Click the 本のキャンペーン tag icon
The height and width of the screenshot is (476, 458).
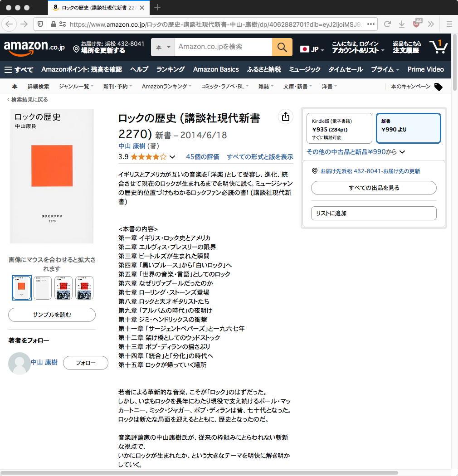(438, 87)
